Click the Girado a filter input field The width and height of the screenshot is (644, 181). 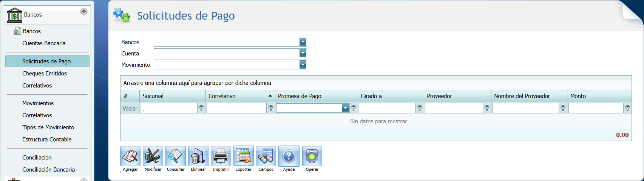point(387,108)
